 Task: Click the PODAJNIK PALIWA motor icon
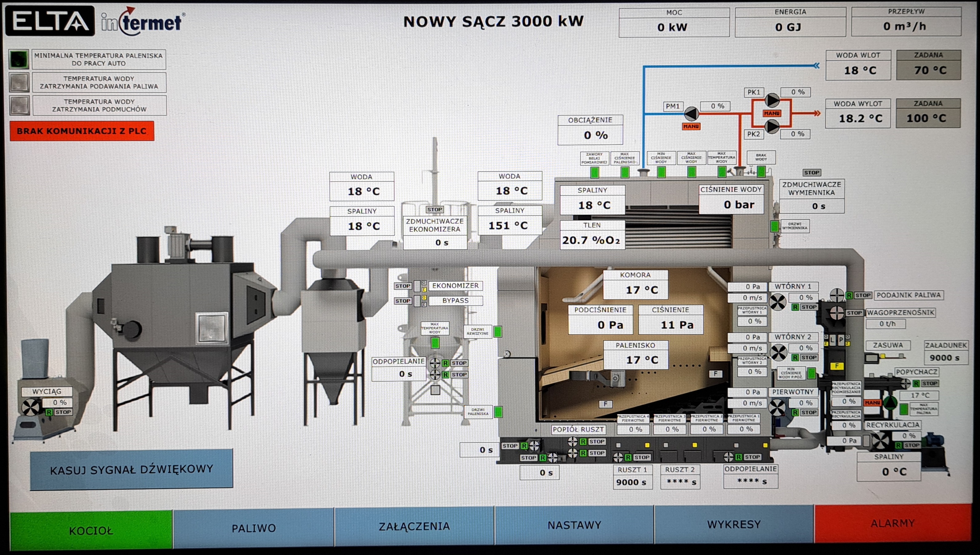tap(837, 295)
